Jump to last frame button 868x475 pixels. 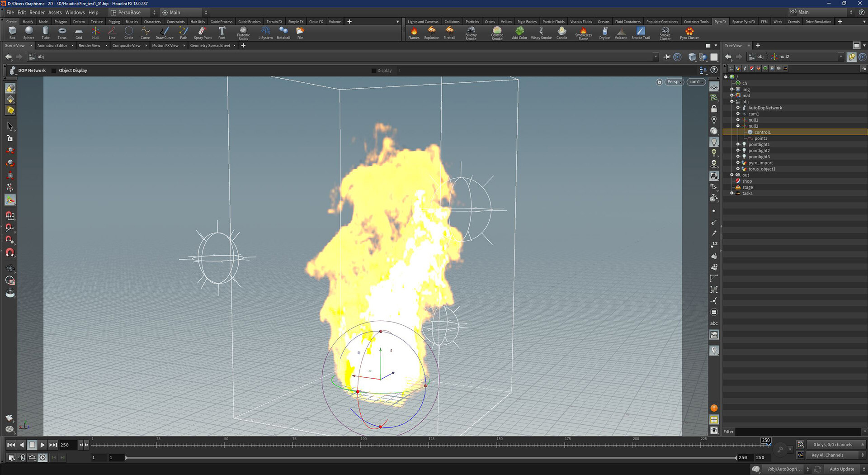point(53,445)
